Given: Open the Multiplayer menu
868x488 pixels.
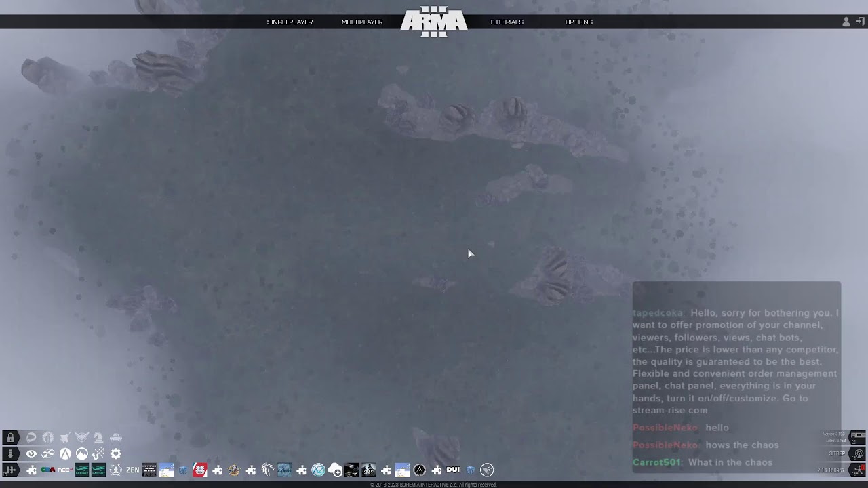Looking at the screenshot, I should click(362, 22).
